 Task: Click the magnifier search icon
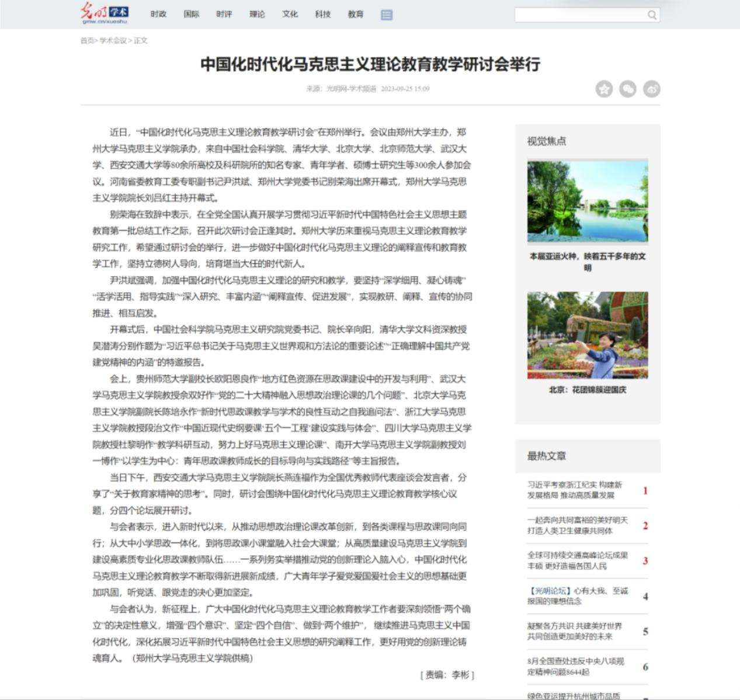652,15
